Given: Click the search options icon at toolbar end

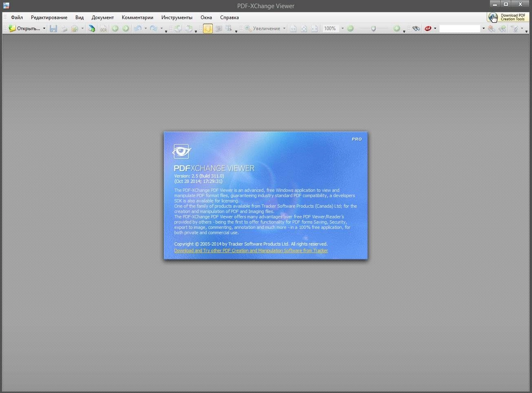Looking at the screenshot, I should pos(514,29).
